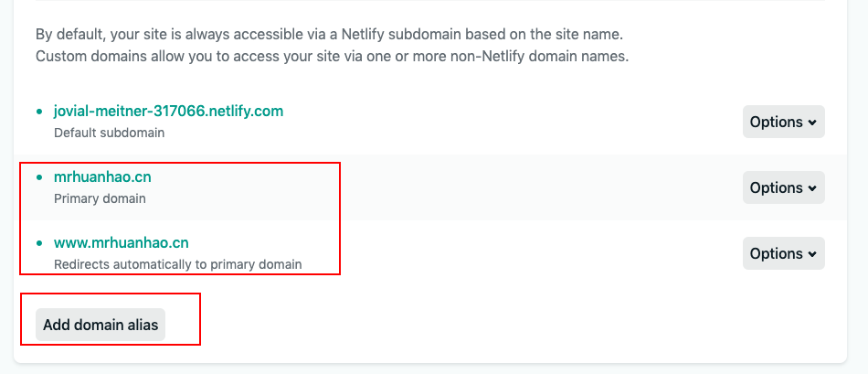Show Options dropdown for www.mrhuanhao.cn

783,253
